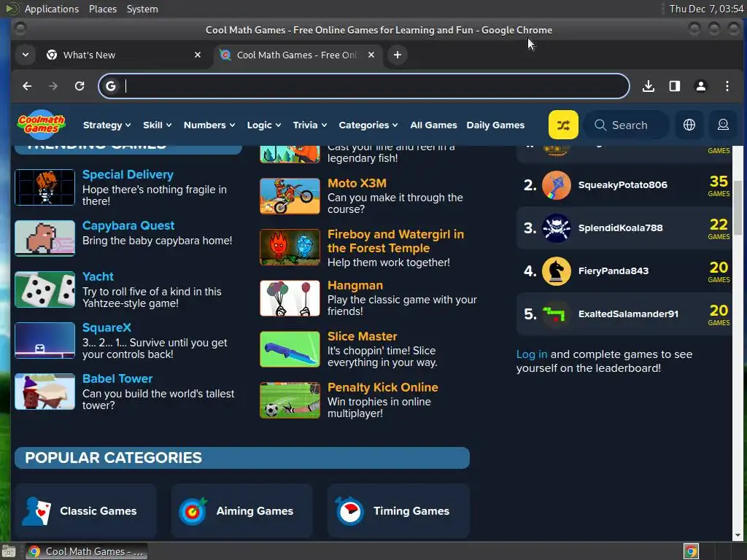
Task: Open the Daily Games page
Action: pyautogui.click(x=495, y=125)
